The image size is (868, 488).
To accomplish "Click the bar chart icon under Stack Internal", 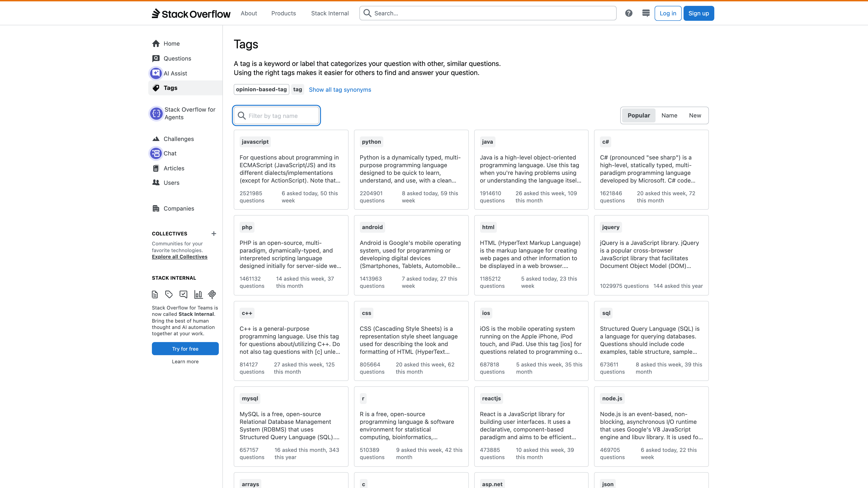I will [198, 295].
